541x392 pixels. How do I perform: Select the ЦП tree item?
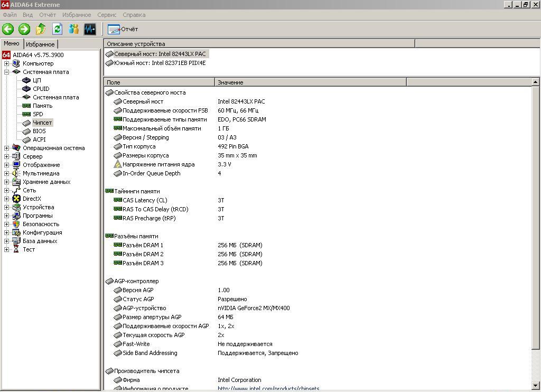coord(37,80)
